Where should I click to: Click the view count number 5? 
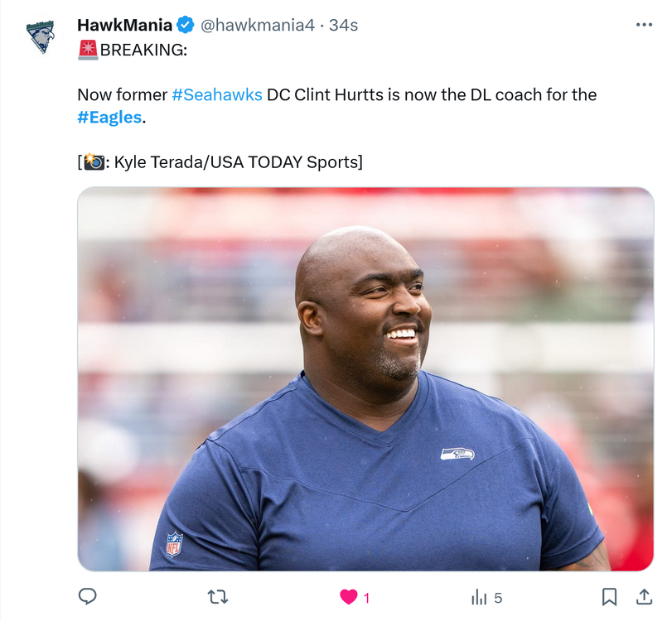pos(497,598)
